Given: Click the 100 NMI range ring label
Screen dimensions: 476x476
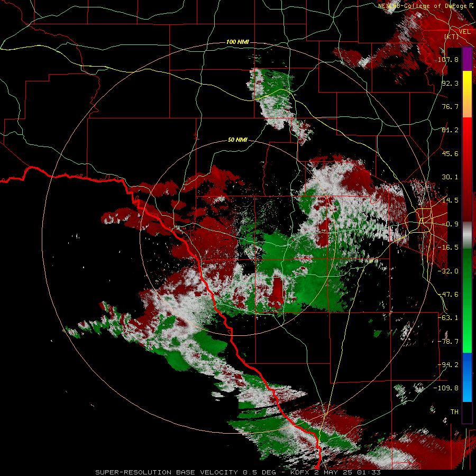Looking at the screenshot, I should click(237, 42).
